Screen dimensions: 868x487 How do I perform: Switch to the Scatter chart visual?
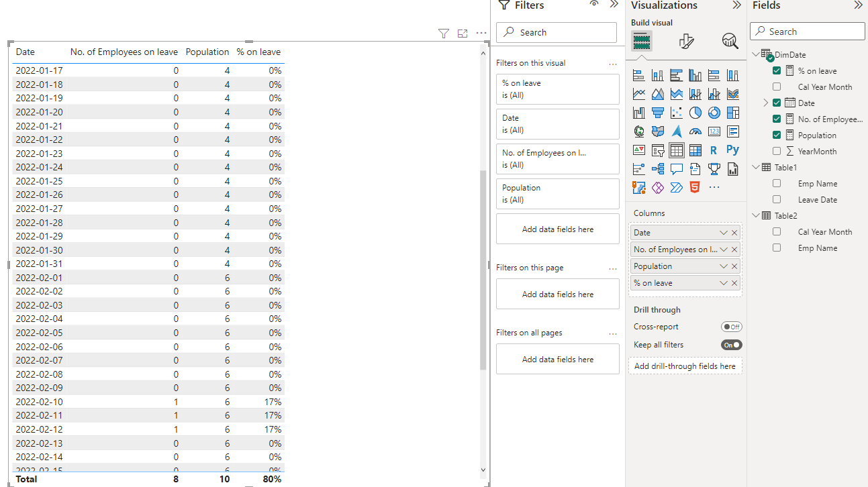click(x=677, y=113)
